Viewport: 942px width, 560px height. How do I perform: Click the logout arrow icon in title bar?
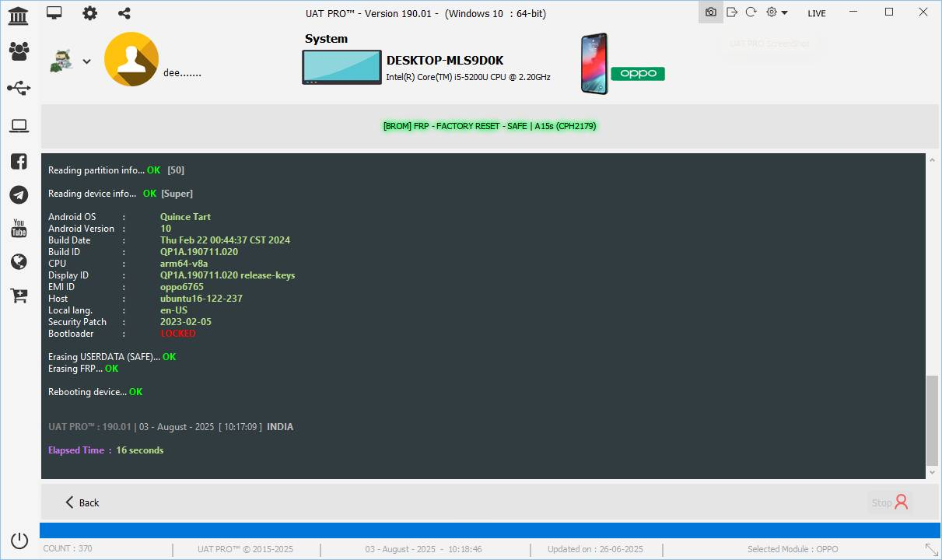pyautogui.click(x=731, y=12)
